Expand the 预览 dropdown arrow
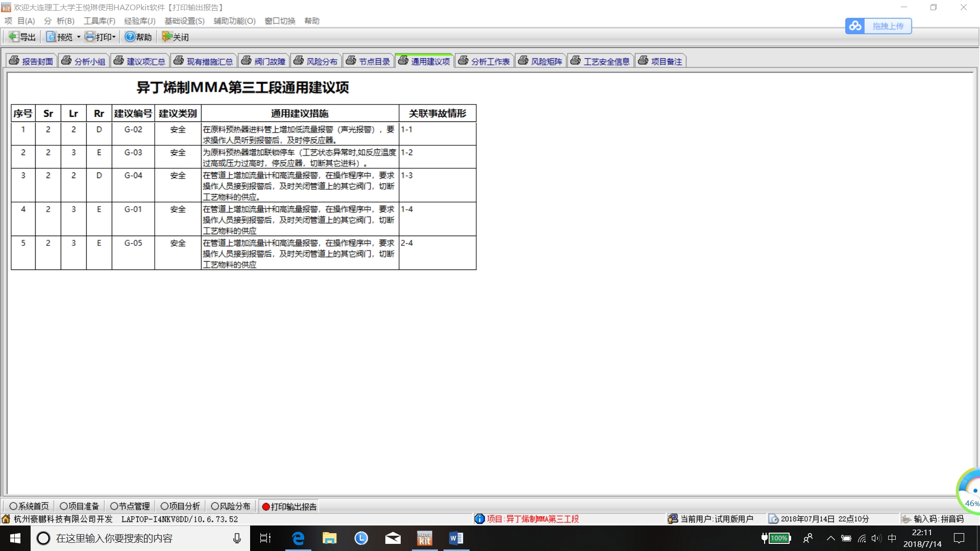This screenshot has width=980, height=551. 79,37
